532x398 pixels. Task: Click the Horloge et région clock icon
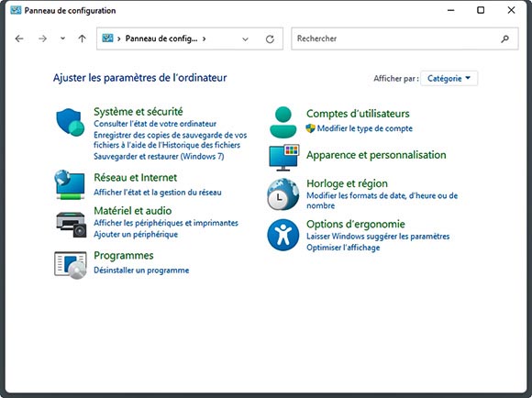[x=283, y=194]
